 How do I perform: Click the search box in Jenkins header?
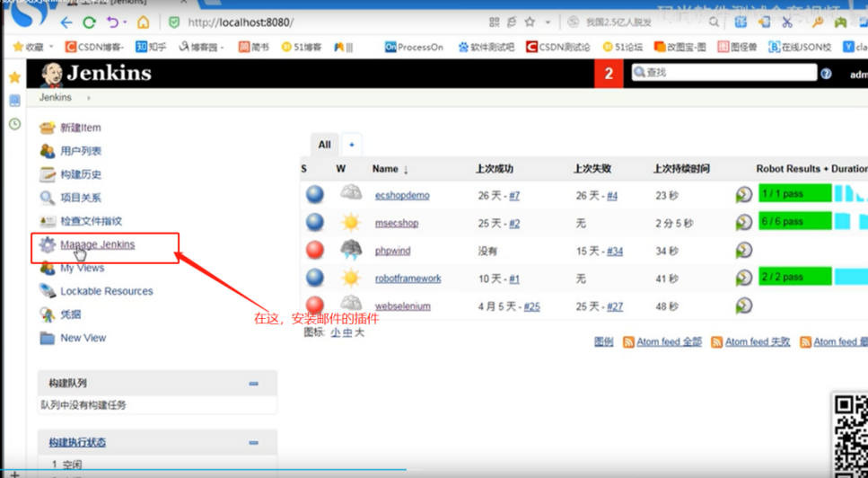coord(724,73)
